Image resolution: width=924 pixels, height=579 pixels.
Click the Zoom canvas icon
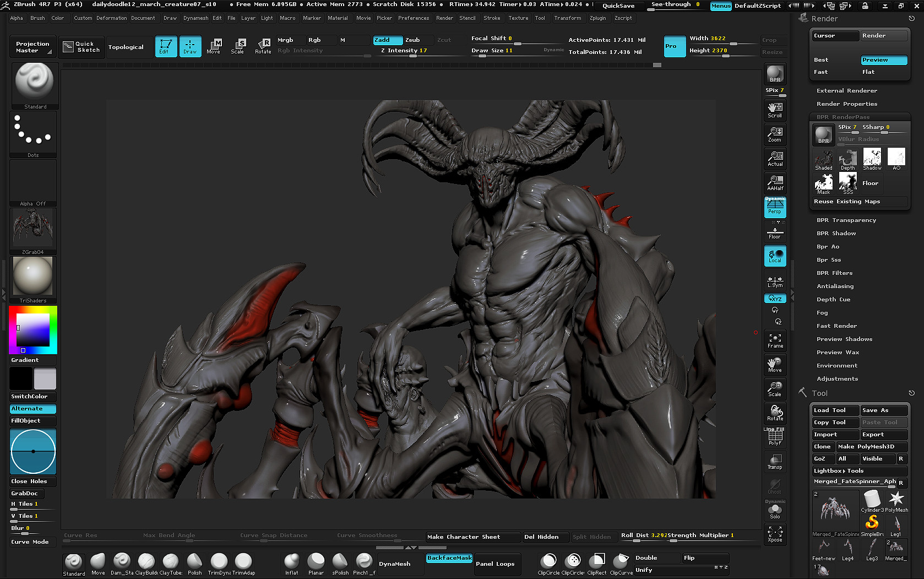point(775,134)
